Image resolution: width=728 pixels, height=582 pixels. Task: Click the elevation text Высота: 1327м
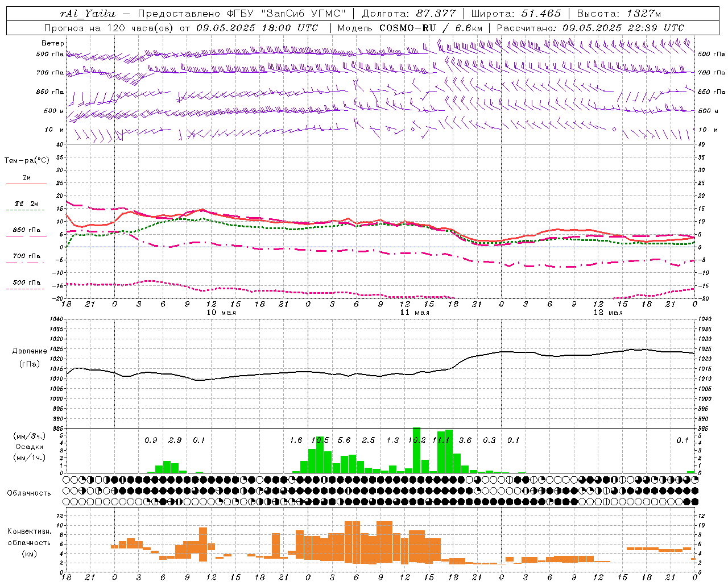[x=619, y=14]
